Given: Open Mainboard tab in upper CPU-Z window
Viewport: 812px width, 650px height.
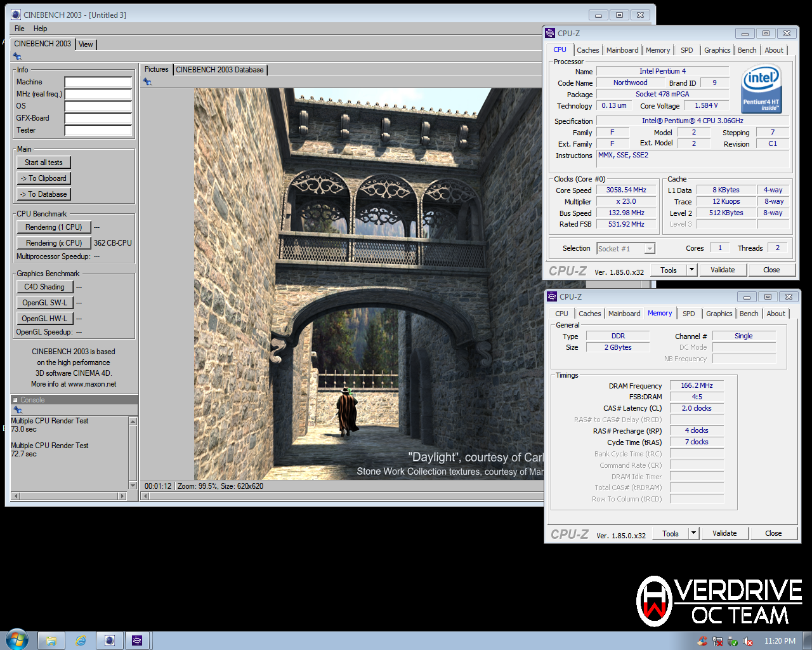Looking at the screenshot, I should click(x=622, y=50).
